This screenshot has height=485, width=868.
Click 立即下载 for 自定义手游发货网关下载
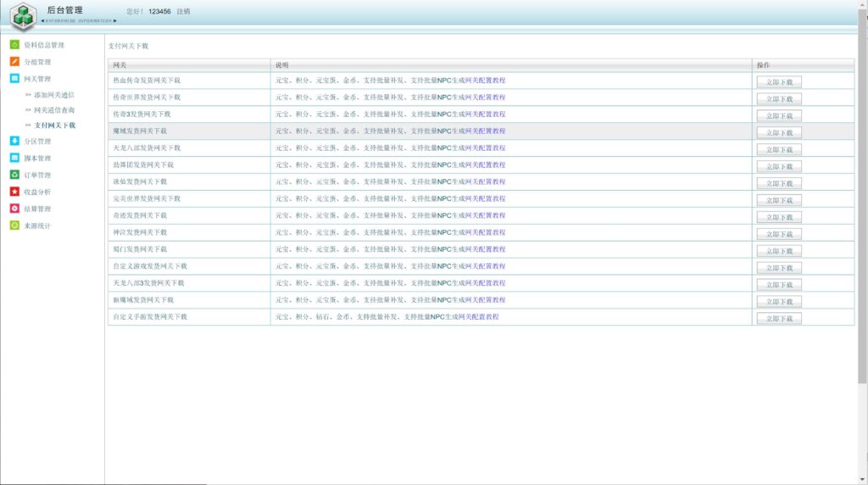click(779, 318)
